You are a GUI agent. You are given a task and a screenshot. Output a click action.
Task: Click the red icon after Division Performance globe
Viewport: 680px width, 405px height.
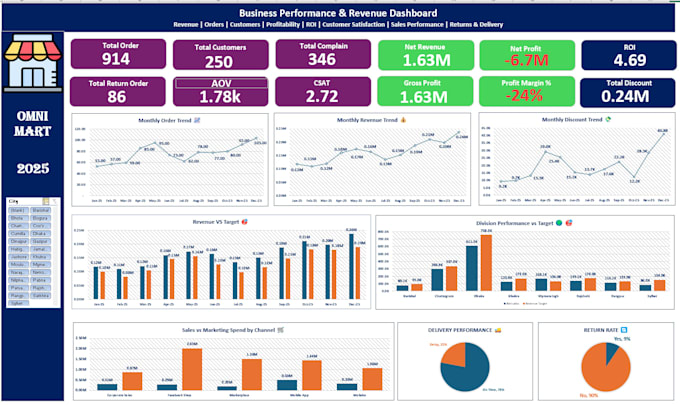[569, 223]
